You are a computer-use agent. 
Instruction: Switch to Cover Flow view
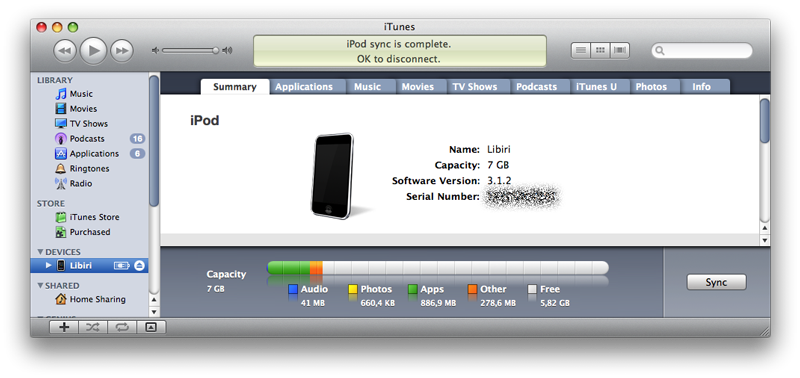pyautogui.click(x=619, y=51)
